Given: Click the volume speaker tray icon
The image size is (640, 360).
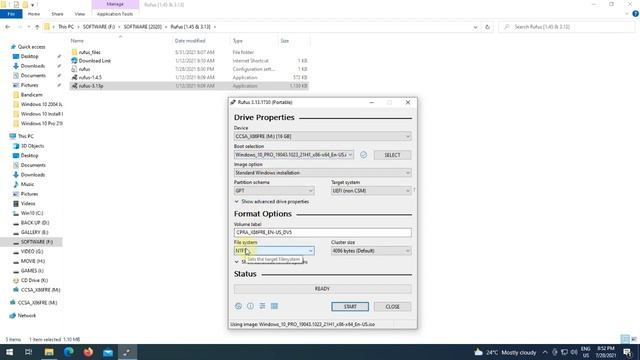Looking at the screenshot, I should point(574,352).
